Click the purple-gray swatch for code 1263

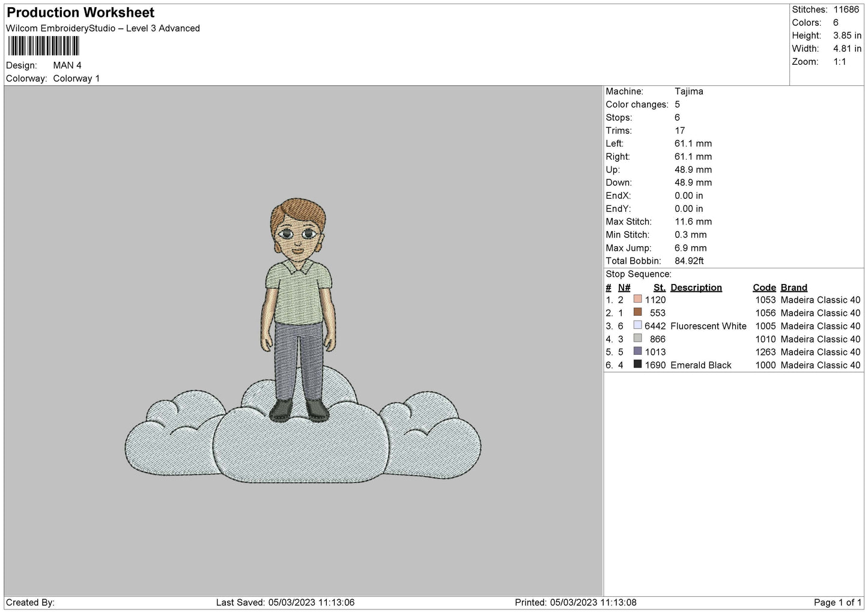click(637, 351)
